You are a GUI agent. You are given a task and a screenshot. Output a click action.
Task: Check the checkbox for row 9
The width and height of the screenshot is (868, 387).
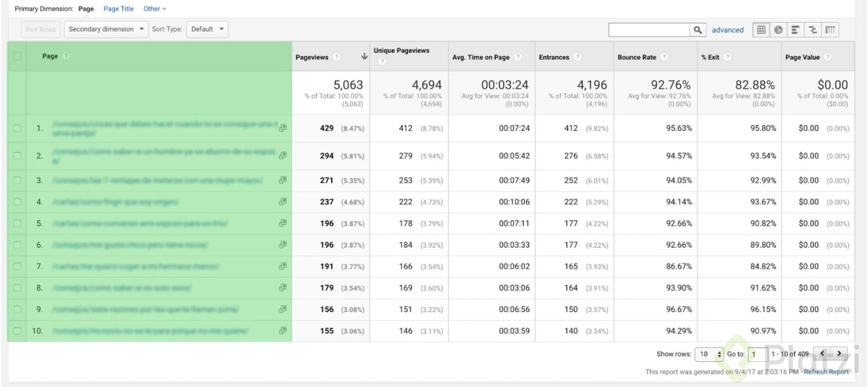tap(17, 309)
